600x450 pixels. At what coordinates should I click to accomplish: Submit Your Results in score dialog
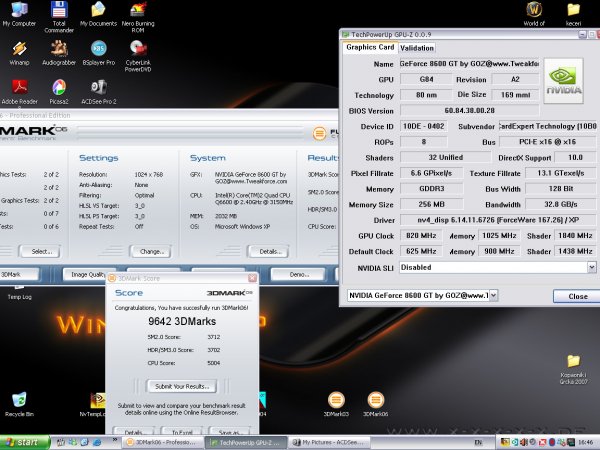point(182,386)
